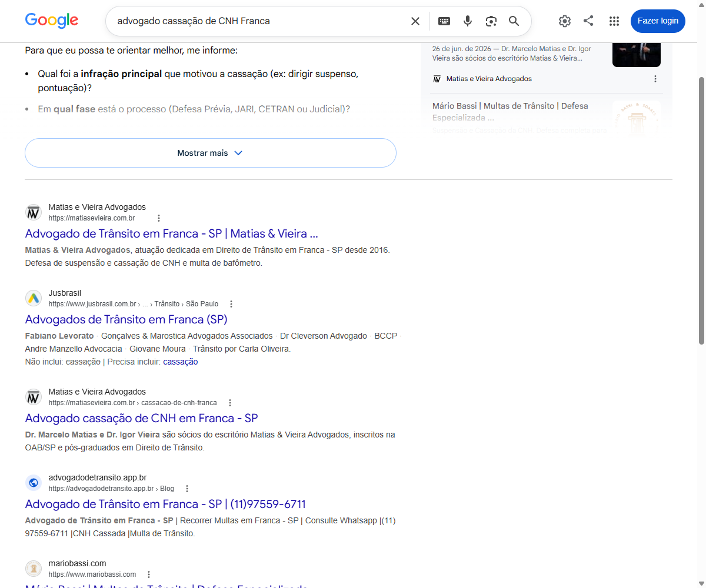
Task: Click 'Matias e Vieira Advogados' sidebar source name
Action: click(x=489, y=79)
